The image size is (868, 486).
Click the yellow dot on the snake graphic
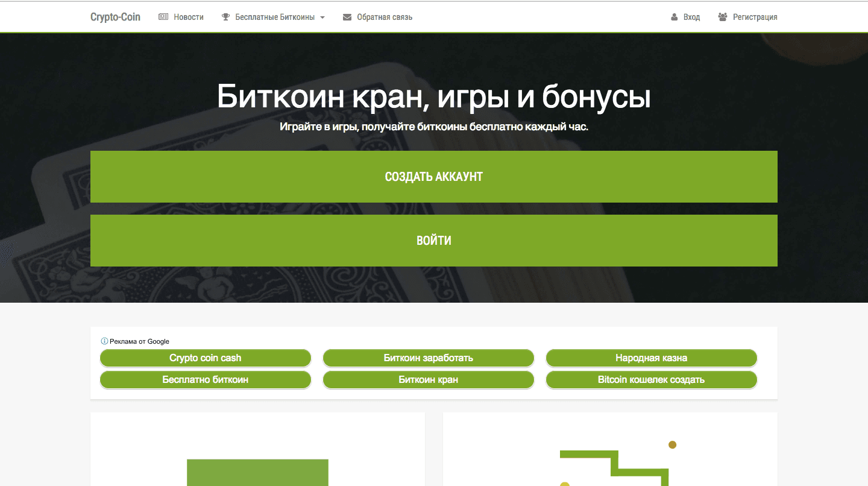click(673, 444)
